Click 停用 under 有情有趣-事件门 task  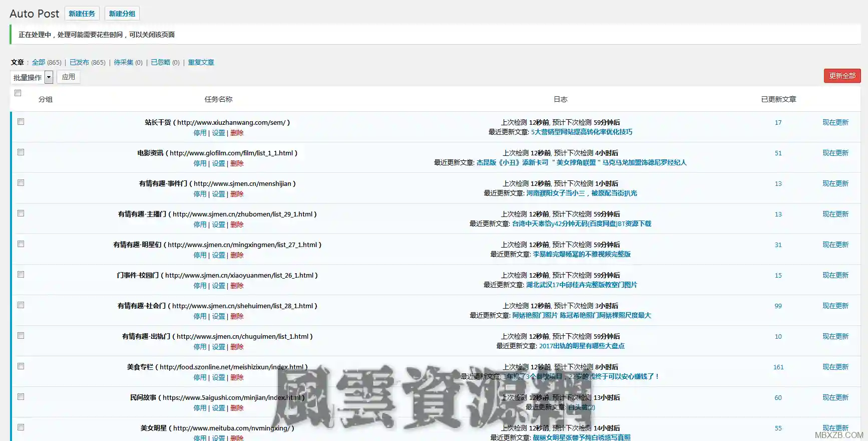click(x=200, y=194)
